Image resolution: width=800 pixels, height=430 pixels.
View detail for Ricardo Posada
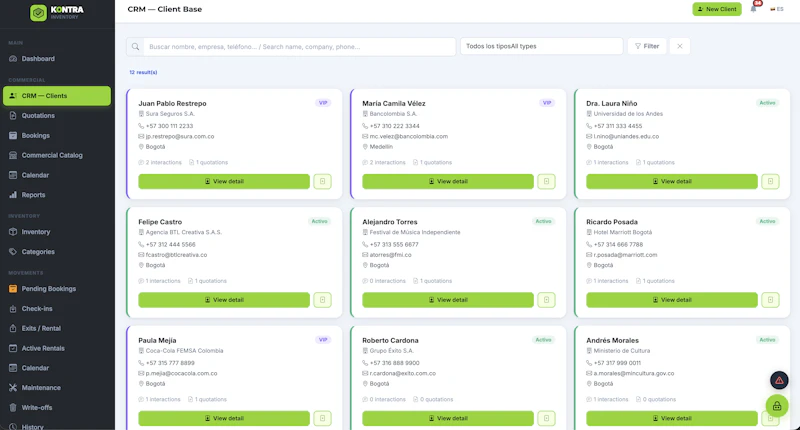coord(672,300)
